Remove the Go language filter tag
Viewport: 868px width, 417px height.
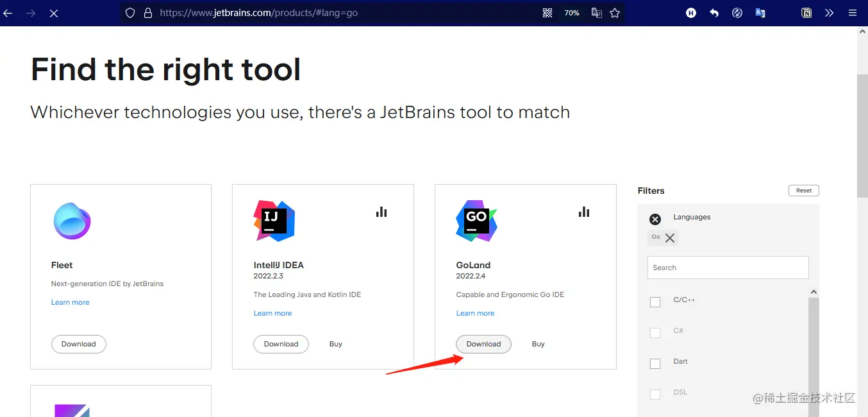click(670, 238)
